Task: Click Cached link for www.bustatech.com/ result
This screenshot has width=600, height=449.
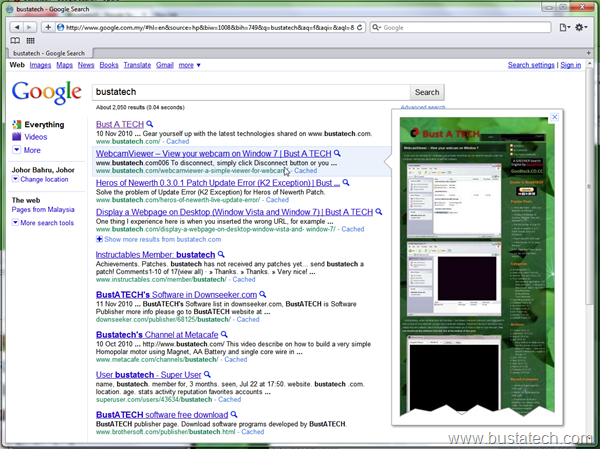Action: [x=178, y=141]
